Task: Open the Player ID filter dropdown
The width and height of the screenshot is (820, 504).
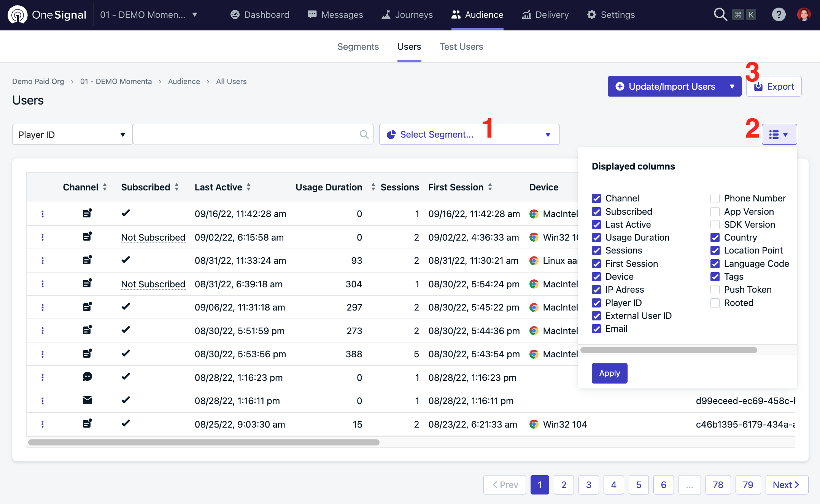Action: pyautogui.click(x=72, y=135)
